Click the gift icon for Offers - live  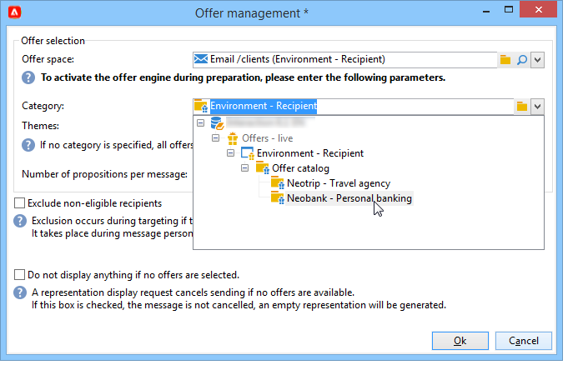(x=232, y=138)
